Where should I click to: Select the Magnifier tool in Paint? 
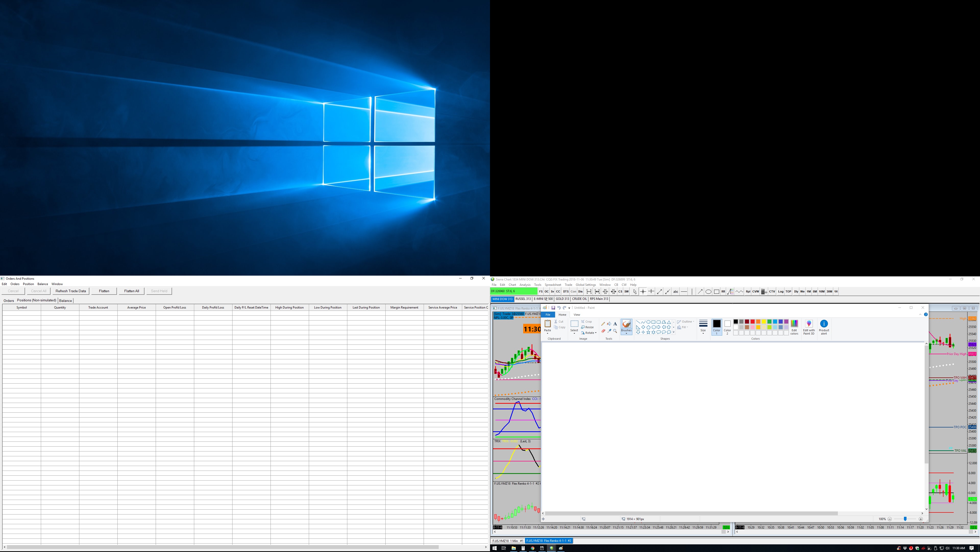click(615, 331)
